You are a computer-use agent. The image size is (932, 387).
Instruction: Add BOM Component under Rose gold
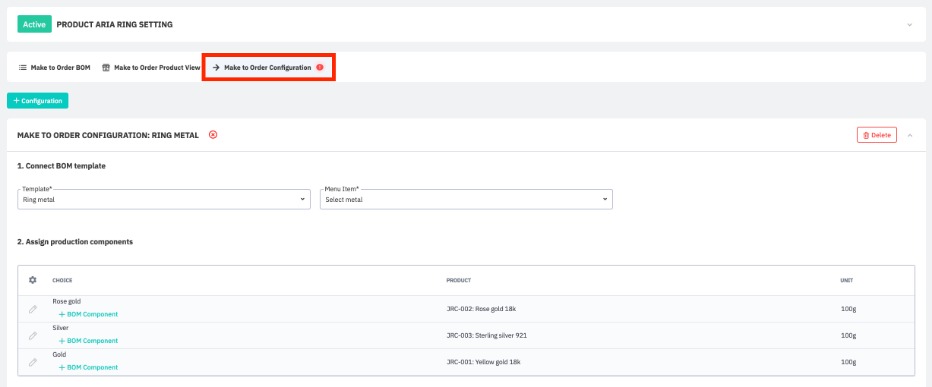coord(88,314)
